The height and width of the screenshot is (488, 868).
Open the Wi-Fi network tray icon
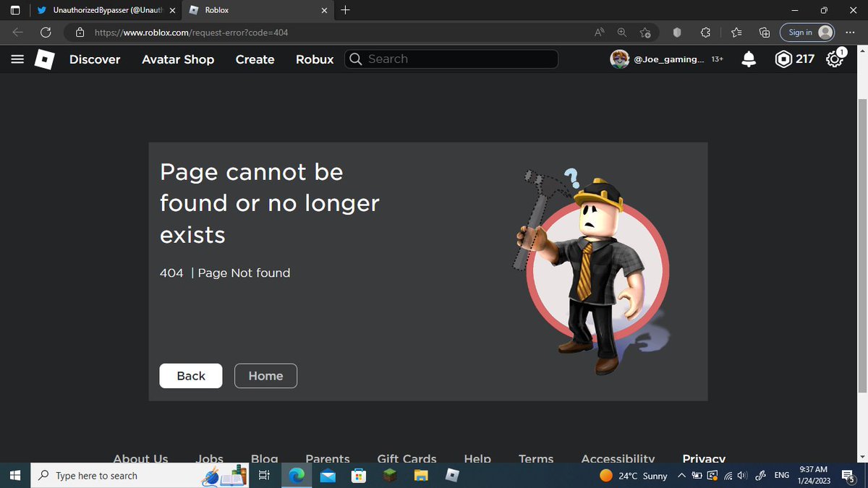tap(728, 476)
